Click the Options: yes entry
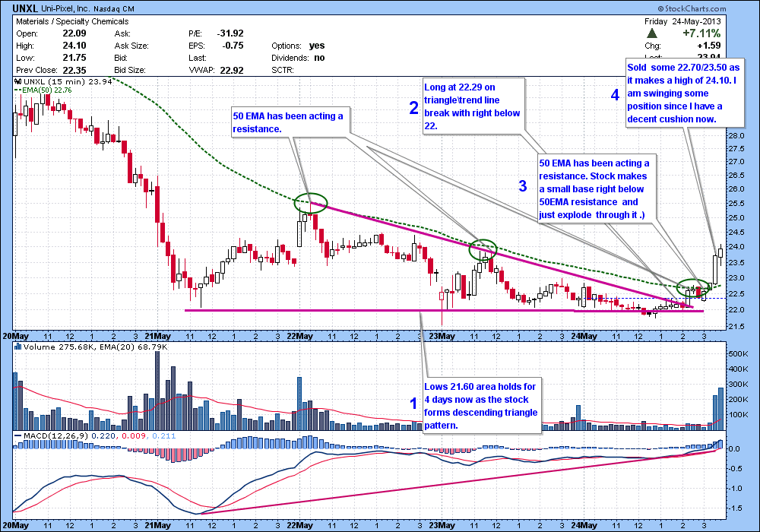The width and height of the screenshot is (760, 532). pos(298,46)
